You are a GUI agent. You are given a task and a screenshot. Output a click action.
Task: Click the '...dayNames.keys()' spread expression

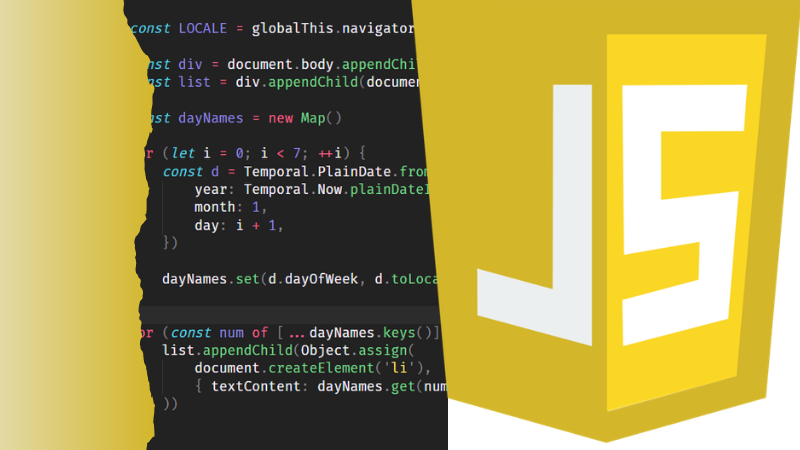click(x=361, y=333)
